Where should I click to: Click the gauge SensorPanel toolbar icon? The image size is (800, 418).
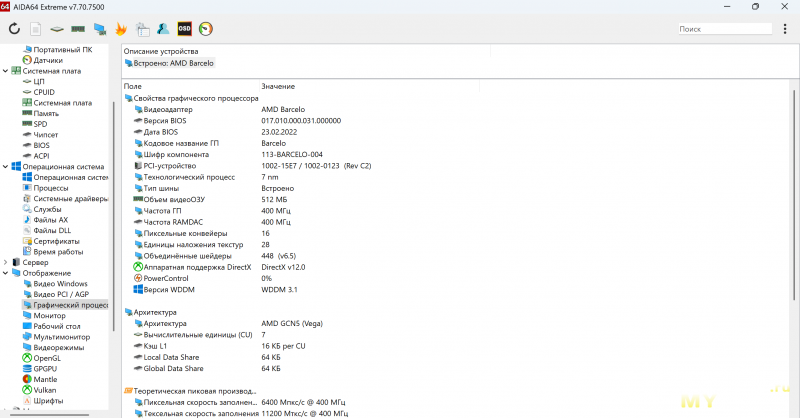tap(206, 29)
